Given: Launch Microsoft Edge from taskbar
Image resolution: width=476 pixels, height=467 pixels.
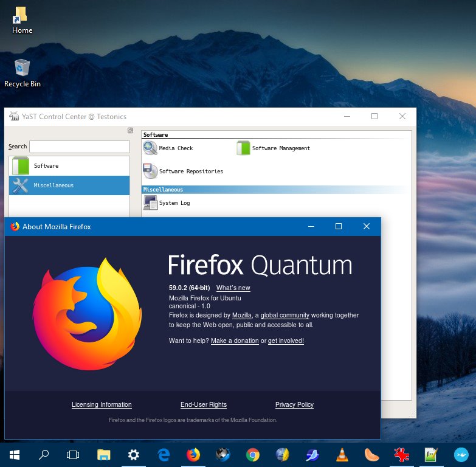Looking at the screenshot, I should [x=164, y=455].
